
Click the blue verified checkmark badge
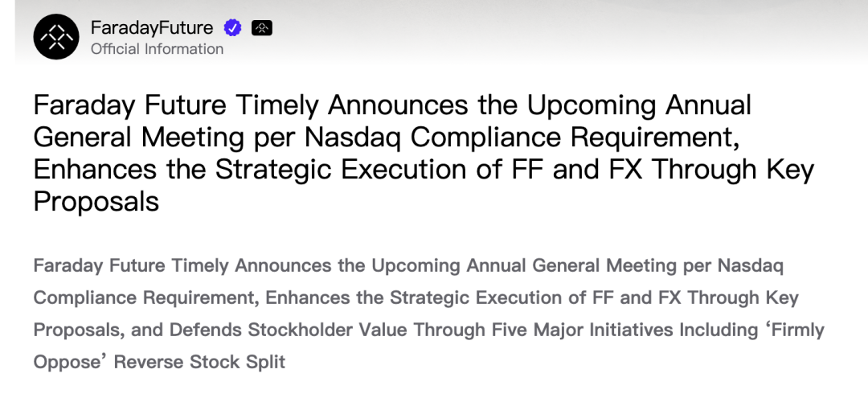coord(232,28)
